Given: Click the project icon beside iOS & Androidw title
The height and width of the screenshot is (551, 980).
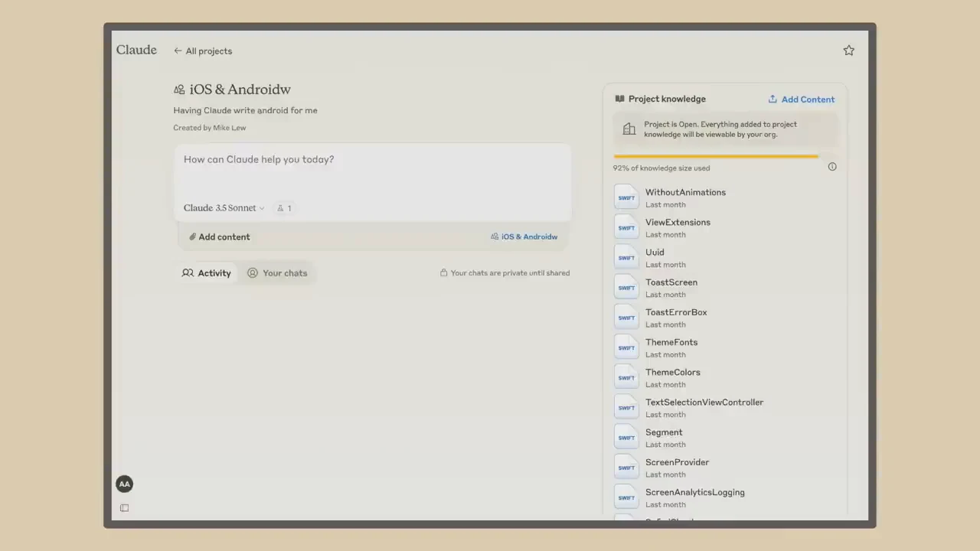Looking at the screenshot, I should click(x=179, y=90).
